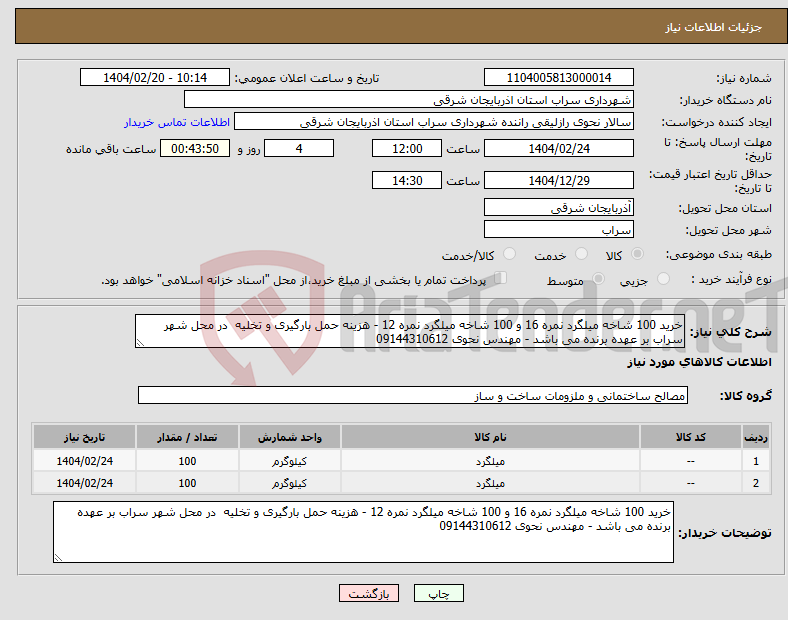Screen dimensions: 788x620
Task: Click the توضیحات خریدار notes text area
Action: coord(363,532)
